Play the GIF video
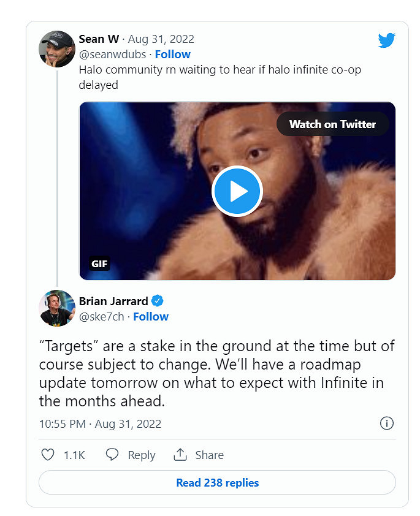Image resolution: width=420 pixels, height=516 pixels. click(x=237, y=191)
